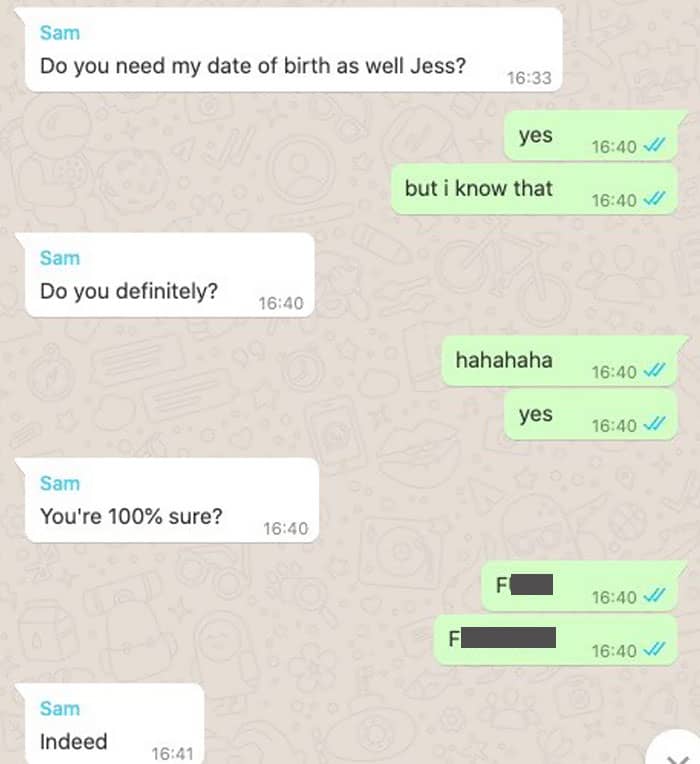700x764 pixels.
Task: Select the 'Indeed' message bubble
Action: pos(114,724)
